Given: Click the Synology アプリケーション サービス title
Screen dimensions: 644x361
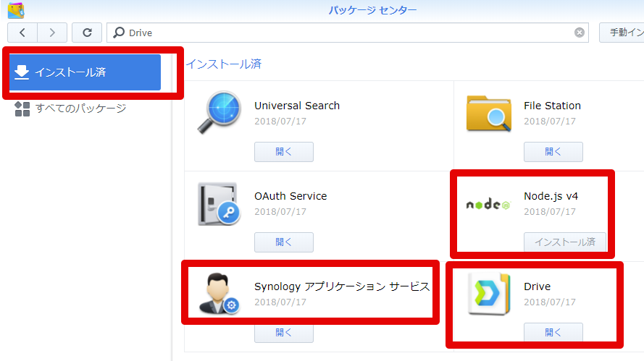Looking at the screenshot, I should pyautogui.click(x=342, y=286).
